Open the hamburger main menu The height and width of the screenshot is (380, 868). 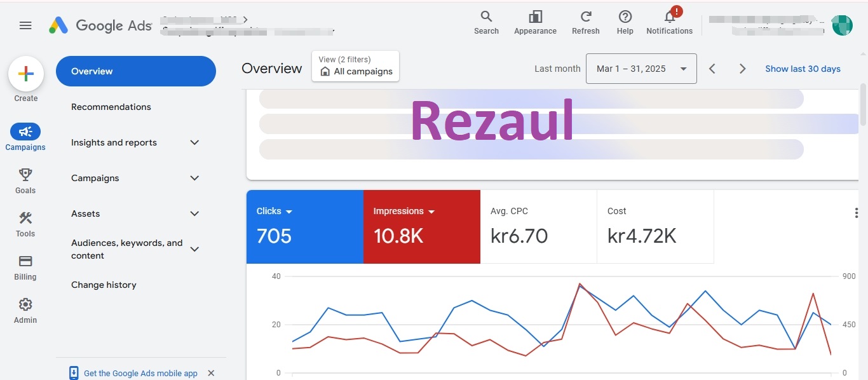(25, 25)
